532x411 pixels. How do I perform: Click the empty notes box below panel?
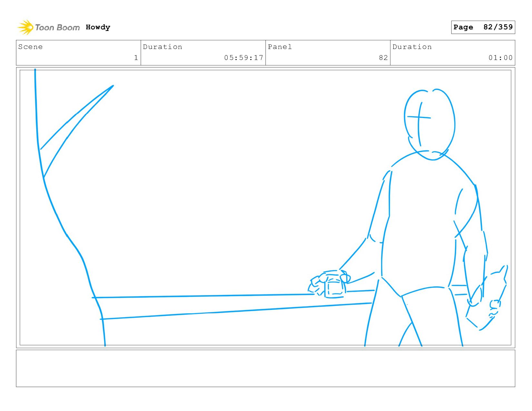tap(265, 368)
